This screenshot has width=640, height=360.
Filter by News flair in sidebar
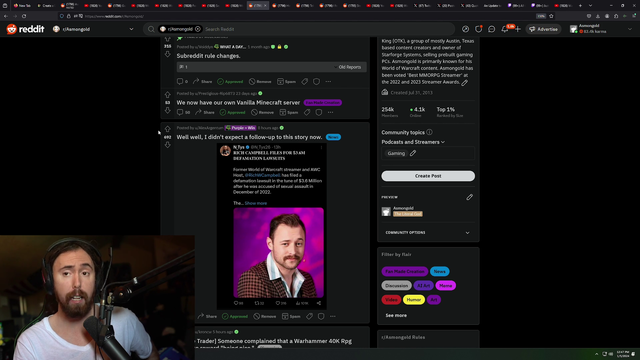click(440, 271)
